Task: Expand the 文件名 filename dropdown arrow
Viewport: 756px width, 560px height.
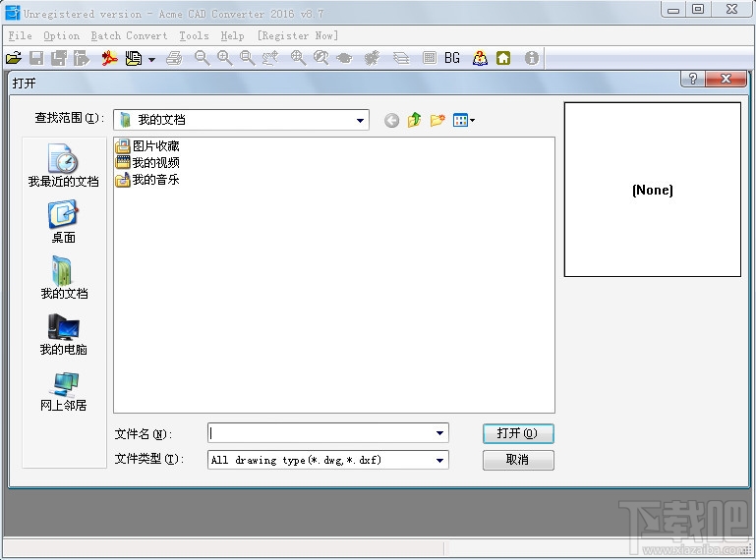Action: pos(439,432)
